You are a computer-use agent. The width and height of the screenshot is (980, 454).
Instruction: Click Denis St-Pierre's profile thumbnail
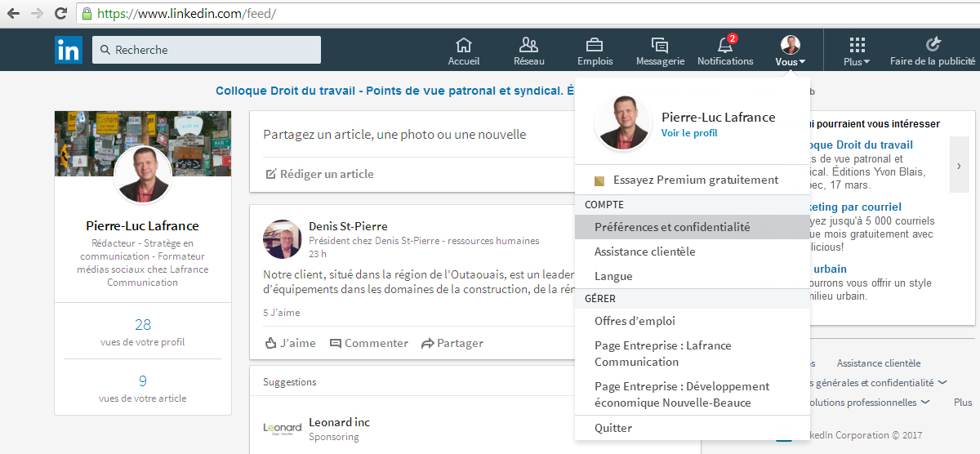[x=283, y=238]
